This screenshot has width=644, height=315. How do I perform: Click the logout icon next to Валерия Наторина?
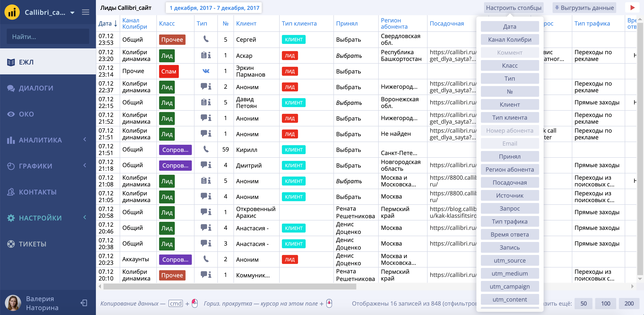tap(84, 303)
